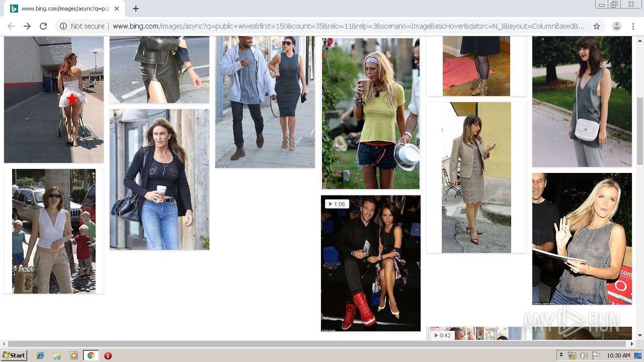
Task: Open a new browser tab
Action: point(136,9)
